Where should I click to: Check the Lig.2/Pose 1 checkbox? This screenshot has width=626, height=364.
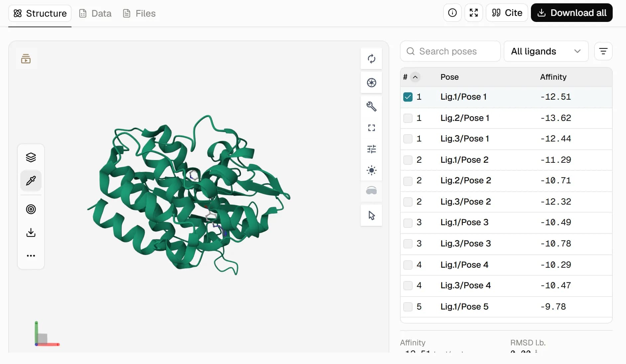tap(408, 118)
